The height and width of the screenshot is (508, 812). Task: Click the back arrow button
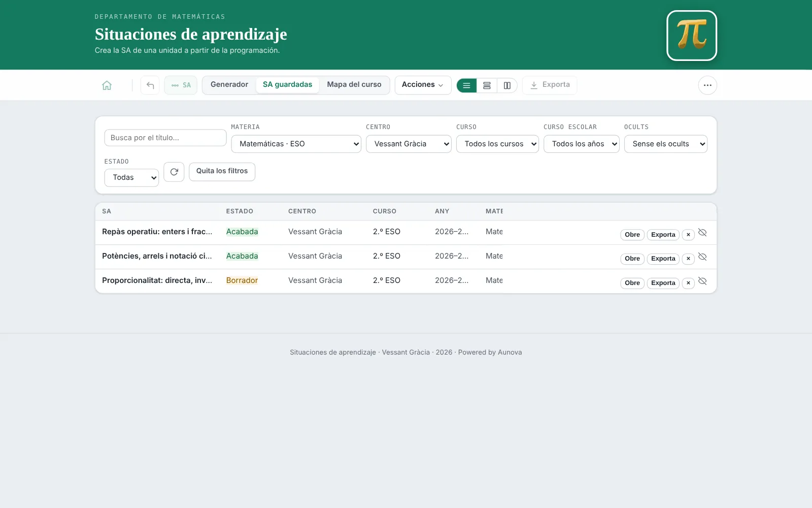(x=150, y=85)
